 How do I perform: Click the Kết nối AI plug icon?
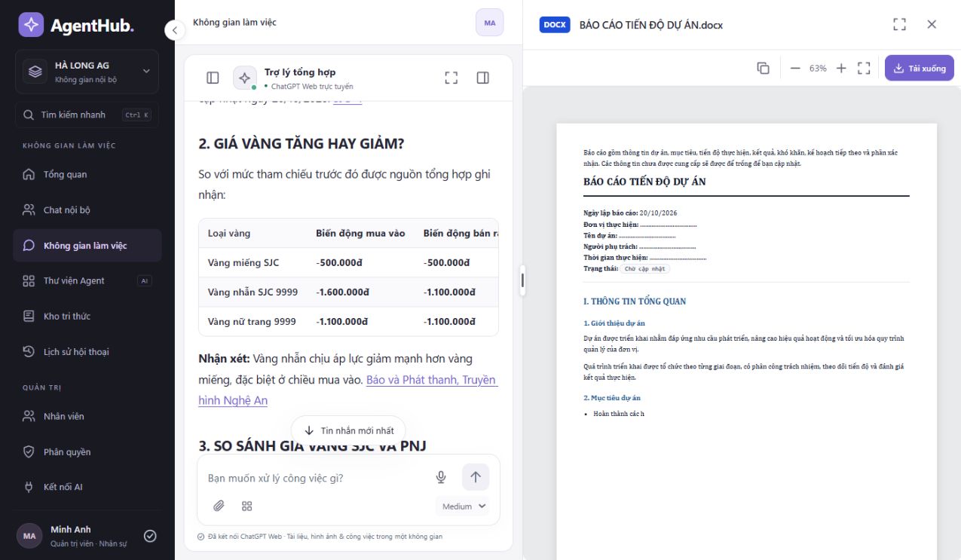pos(29,487)
